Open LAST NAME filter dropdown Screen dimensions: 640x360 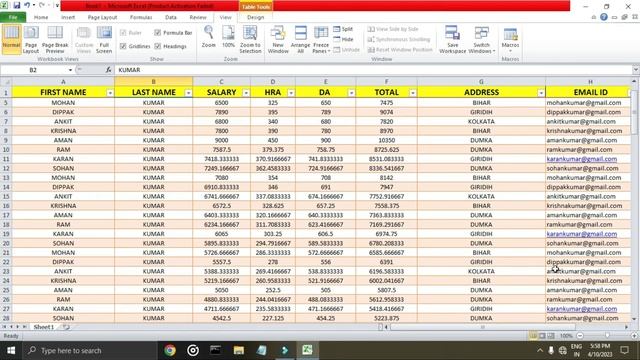(x=188, y=93)
